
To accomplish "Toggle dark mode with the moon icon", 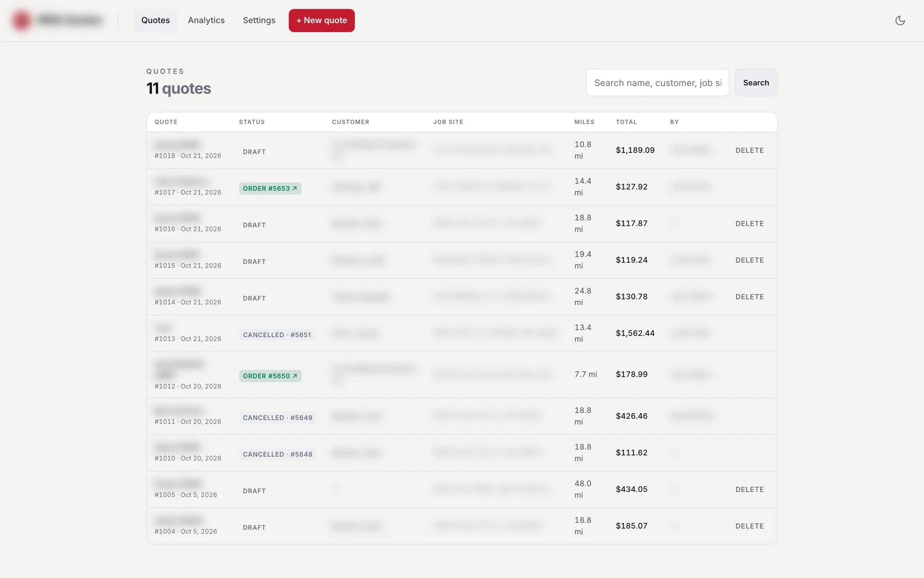I will pyautogui.click(x=900, y=20).
